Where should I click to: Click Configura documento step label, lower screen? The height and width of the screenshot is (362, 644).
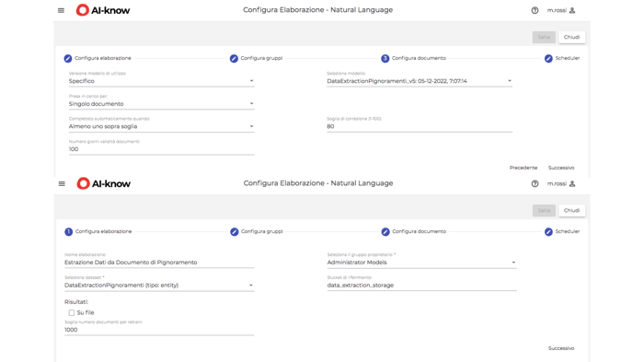click(419, 231)
